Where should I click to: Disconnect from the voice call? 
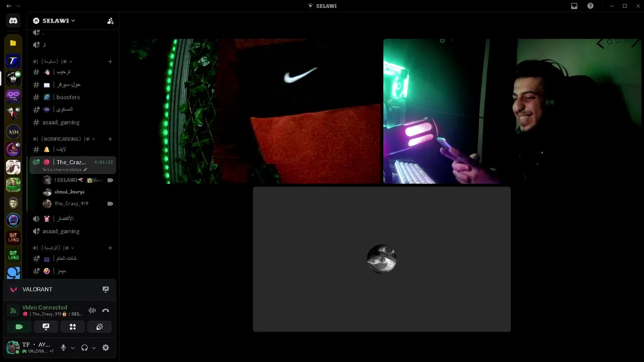coord(106,311)
